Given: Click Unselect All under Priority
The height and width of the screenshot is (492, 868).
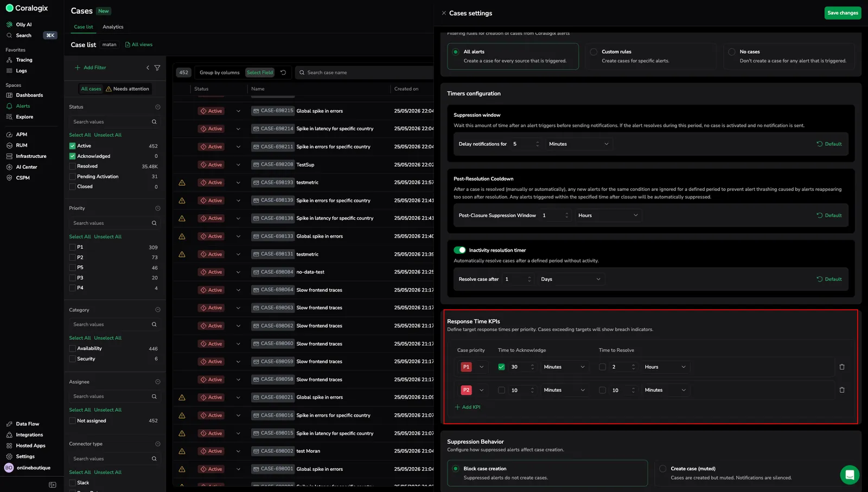Looking at the screenshot, I should [x=108, y=237].
